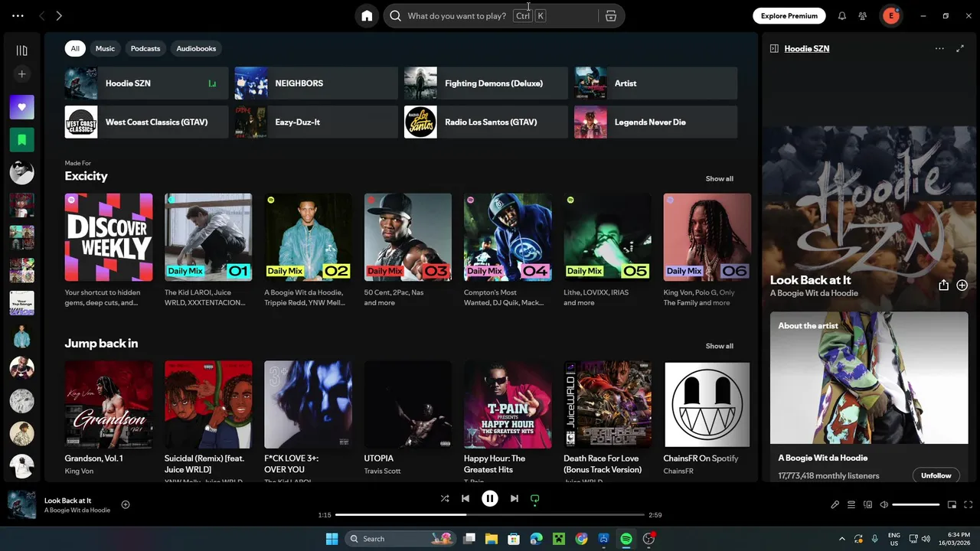Open Your Episodes bookmark tile
Image resolution: width=980 pixels, height=551 pixels.
[x=21, y=140]
